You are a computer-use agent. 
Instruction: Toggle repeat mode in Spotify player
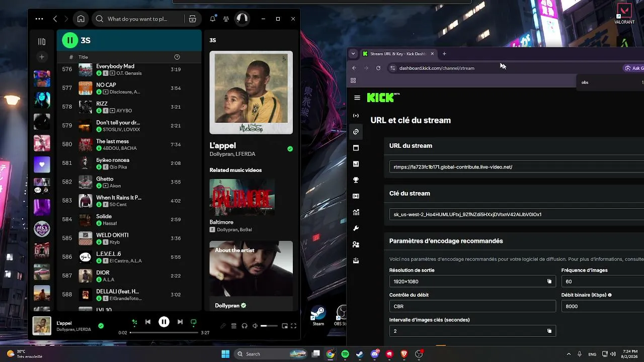point(194,322)
